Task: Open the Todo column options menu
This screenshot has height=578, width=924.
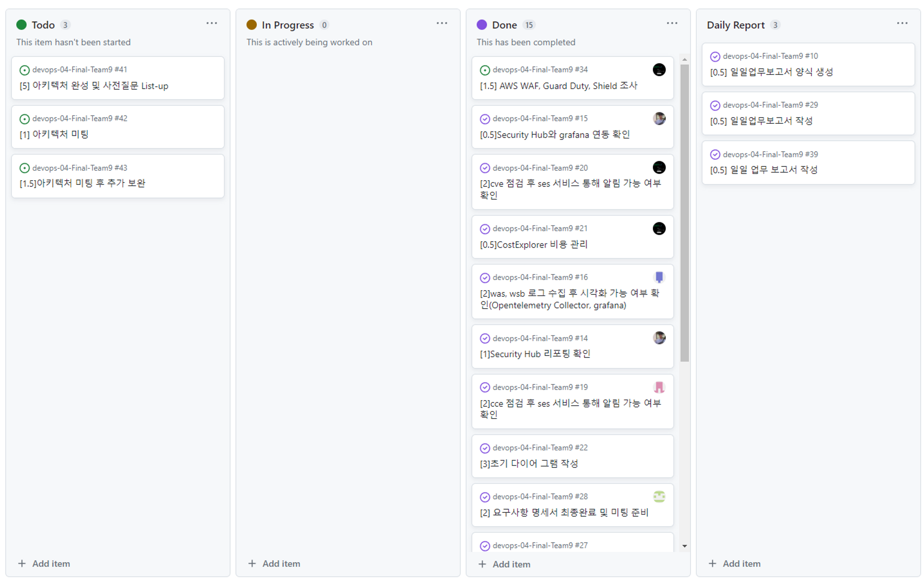Action: tap(212, 23)
